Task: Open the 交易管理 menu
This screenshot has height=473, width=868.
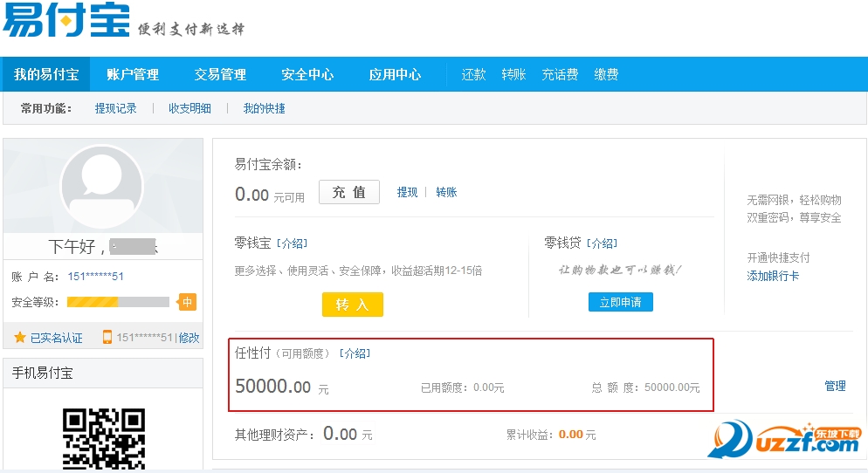Action: (220, 74)
